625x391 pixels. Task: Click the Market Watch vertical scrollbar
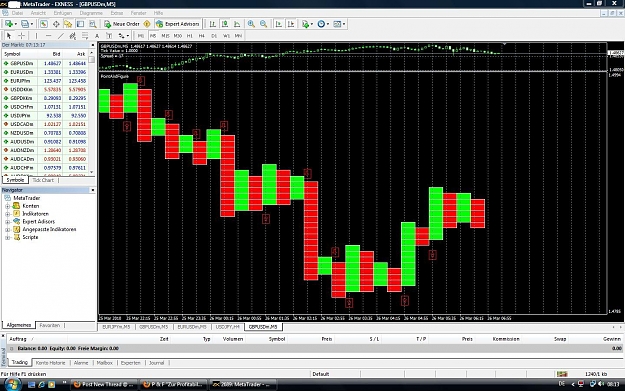92,112
